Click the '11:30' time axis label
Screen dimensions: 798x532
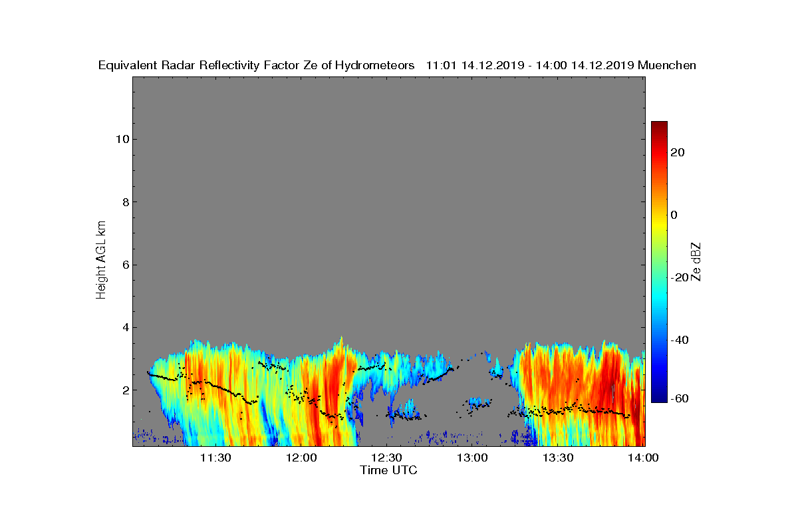point(215,458)
